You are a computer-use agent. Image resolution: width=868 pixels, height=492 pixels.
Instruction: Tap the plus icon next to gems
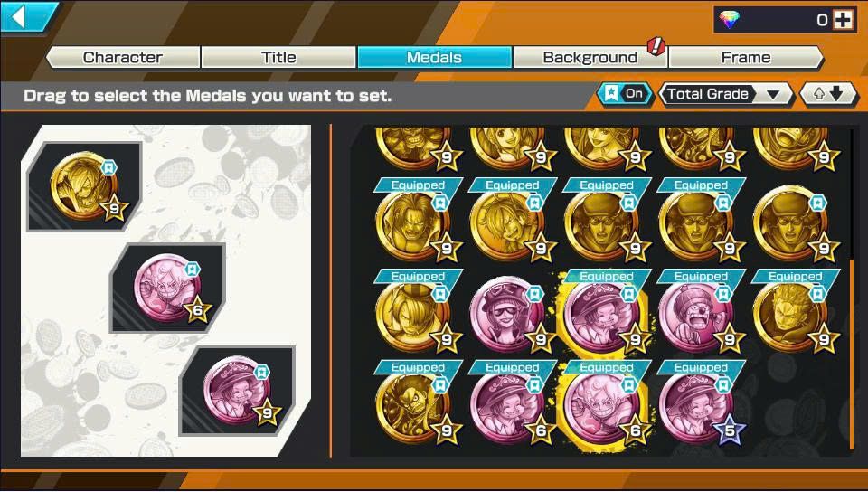click(x=844, y=20)
